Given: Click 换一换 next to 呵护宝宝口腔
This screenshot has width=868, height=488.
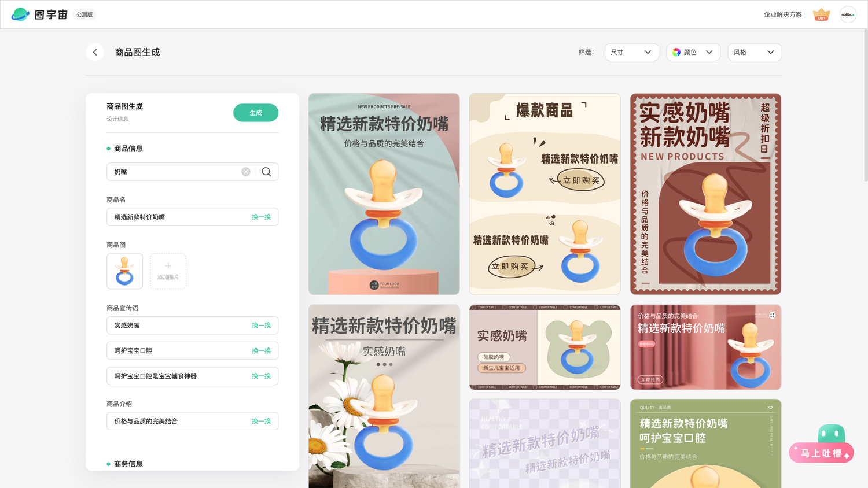Looking at the screenshot, I should [x=261, y=351].
